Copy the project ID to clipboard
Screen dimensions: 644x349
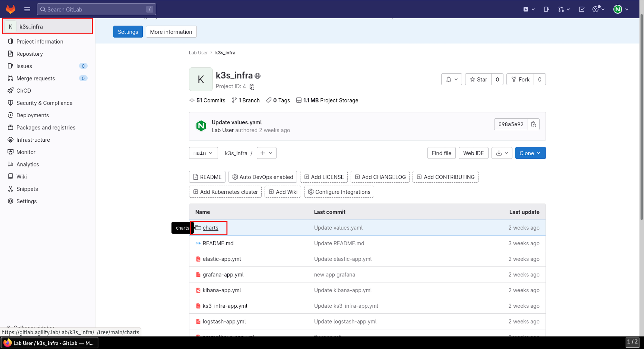252,86
